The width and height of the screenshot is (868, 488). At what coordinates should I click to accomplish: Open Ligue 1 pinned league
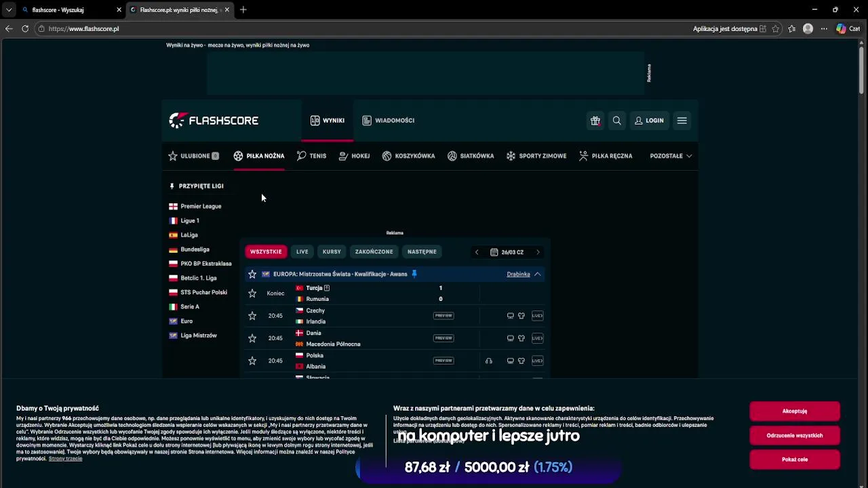(x=184, y=221)
